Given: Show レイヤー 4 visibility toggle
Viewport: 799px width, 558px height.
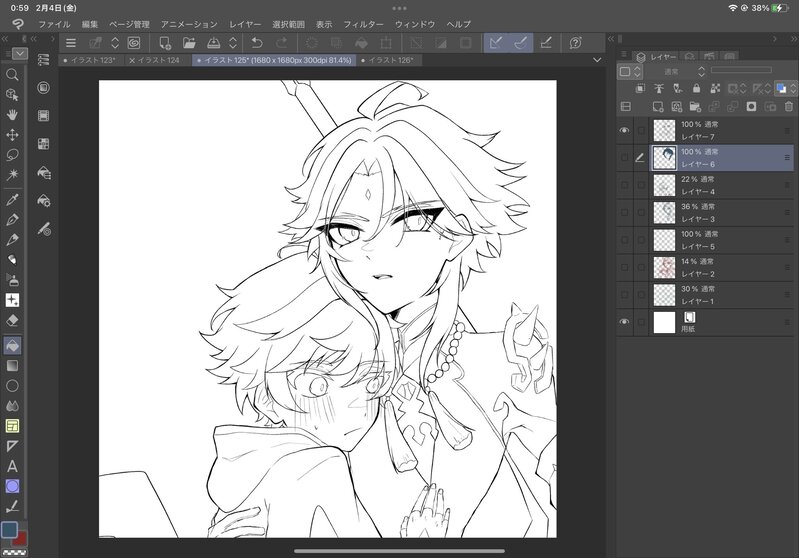Looking at the screenshot, I should (624, 185).
